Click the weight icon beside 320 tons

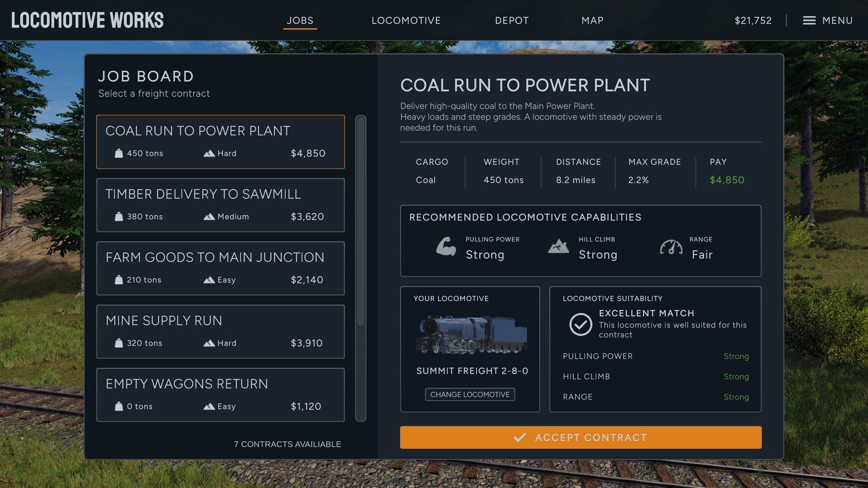coord(119,343)
